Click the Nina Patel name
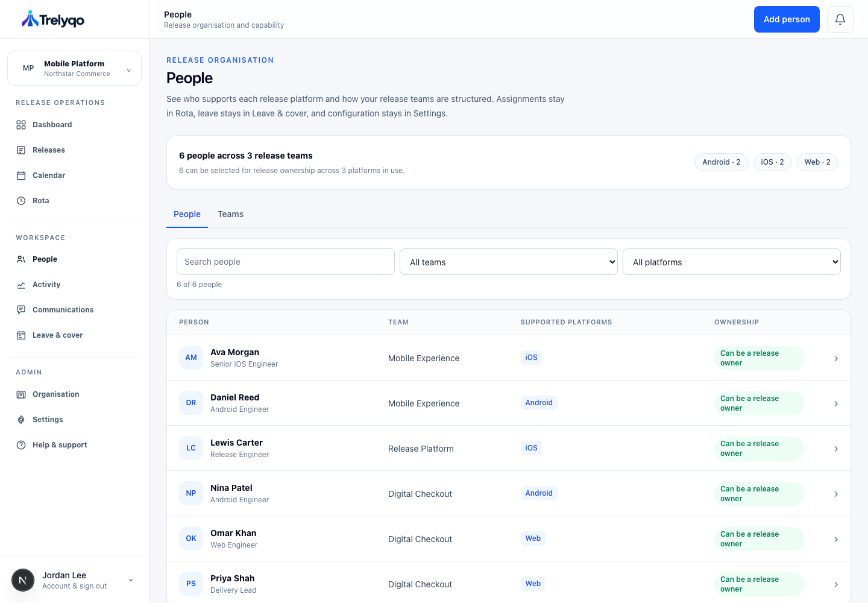 click(231, 488)
